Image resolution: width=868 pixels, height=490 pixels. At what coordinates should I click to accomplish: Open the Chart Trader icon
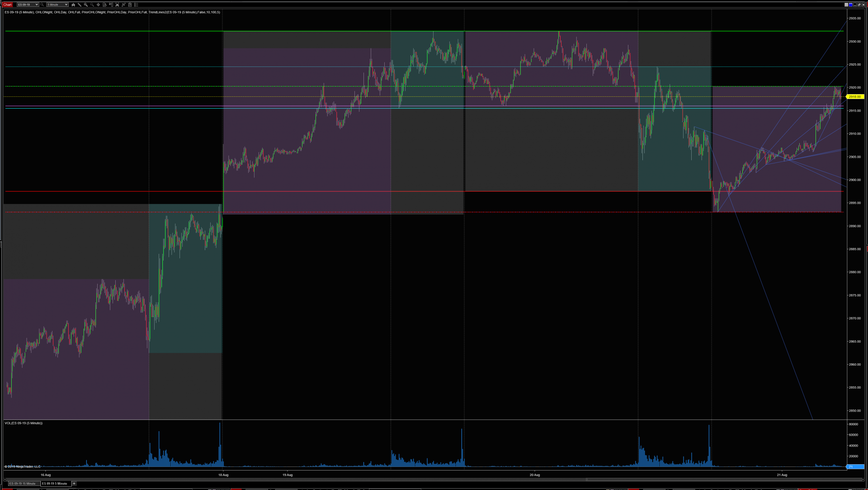point(111,5)
